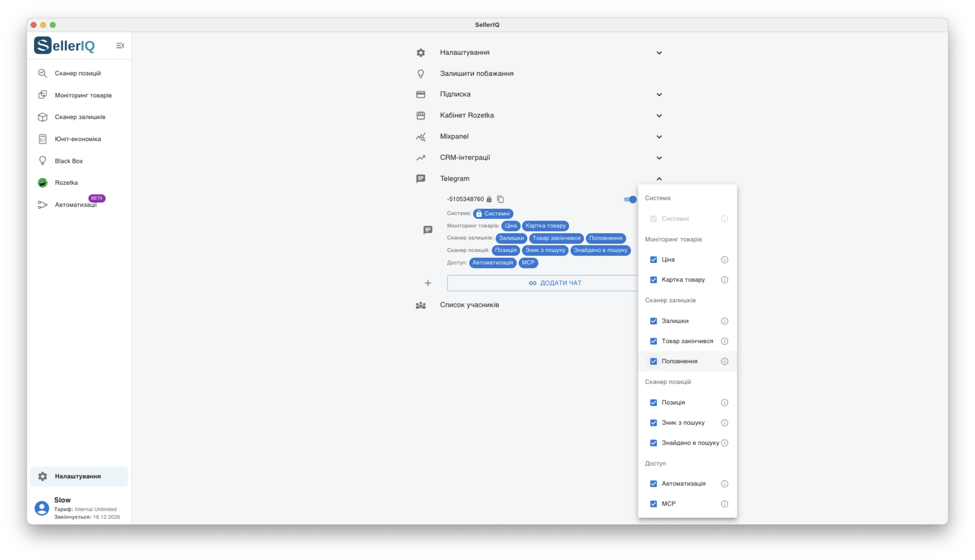The image size is (975, 560).
Task: Click the SellerIQ logo
Action: pos(64,46)
